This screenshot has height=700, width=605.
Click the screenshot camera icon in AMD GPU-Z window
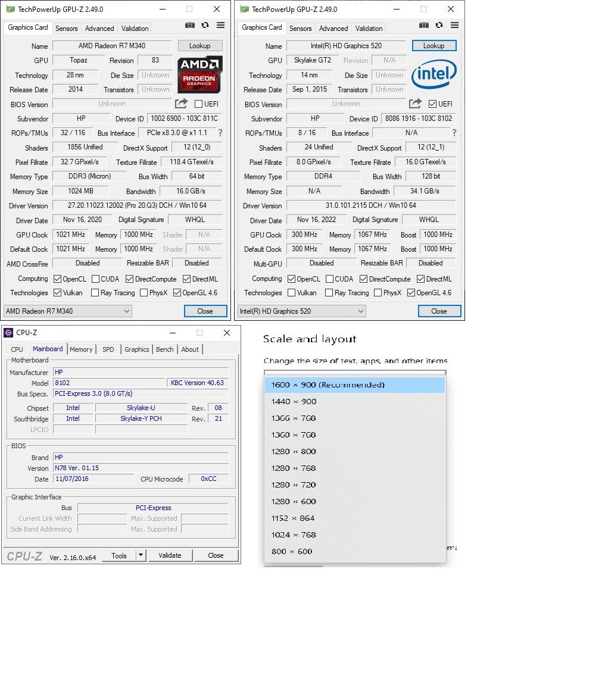(x=189, y=26)
